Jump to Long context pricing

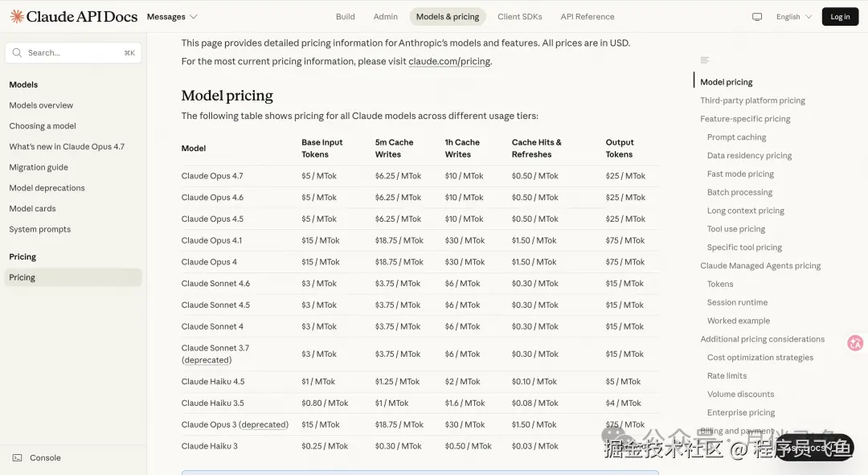[746, 211]
